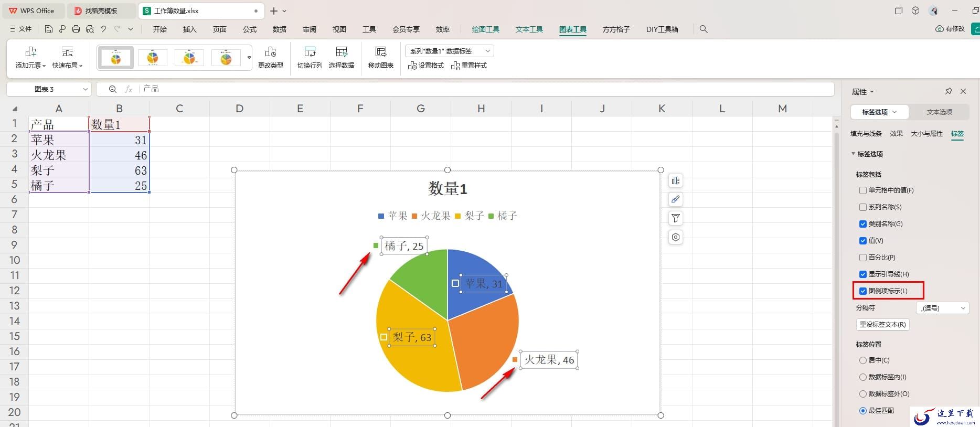Image resolution: width=980 pixels, height=427 pixels.
Task: Click the ribbon search magnifier icon
Action: (704, 29)
